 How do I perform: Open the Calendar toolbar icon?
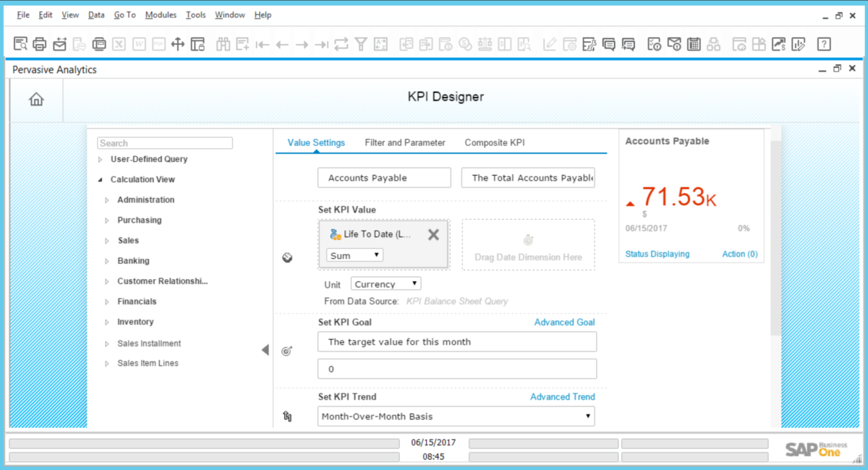(694, 43)
